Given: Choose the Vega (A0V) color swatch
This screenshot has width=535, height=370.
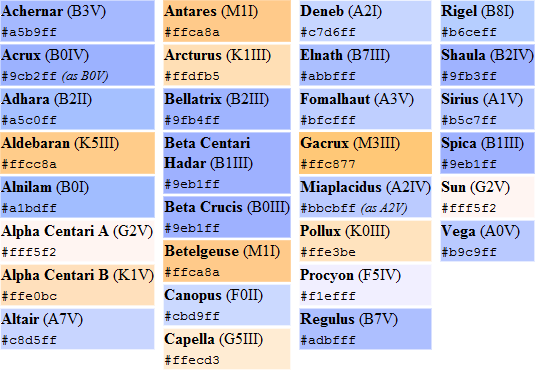Looking at the screenshot, I should point(487,241).
